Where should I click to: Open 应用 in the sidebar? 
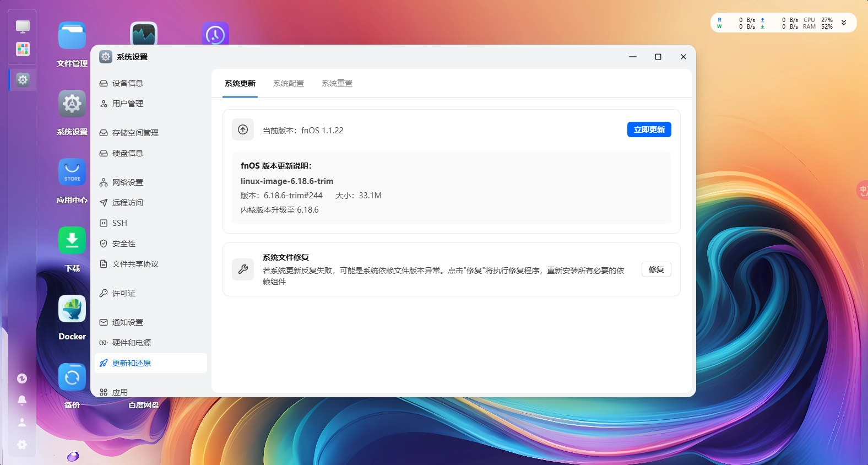[151, 391]
